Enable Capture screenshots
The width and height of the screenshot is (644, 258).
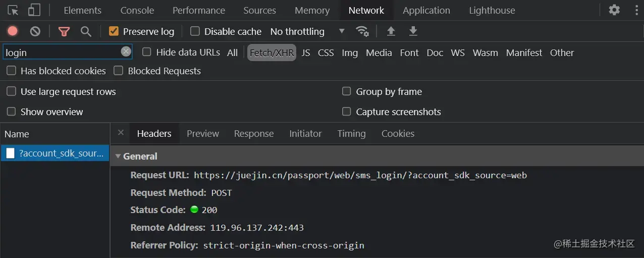[346, 112]
